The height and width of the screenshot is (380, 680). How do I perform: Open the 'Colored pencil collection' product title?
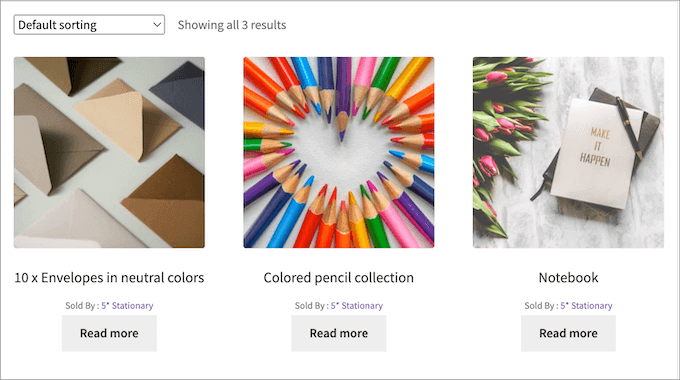click(339, 278)
